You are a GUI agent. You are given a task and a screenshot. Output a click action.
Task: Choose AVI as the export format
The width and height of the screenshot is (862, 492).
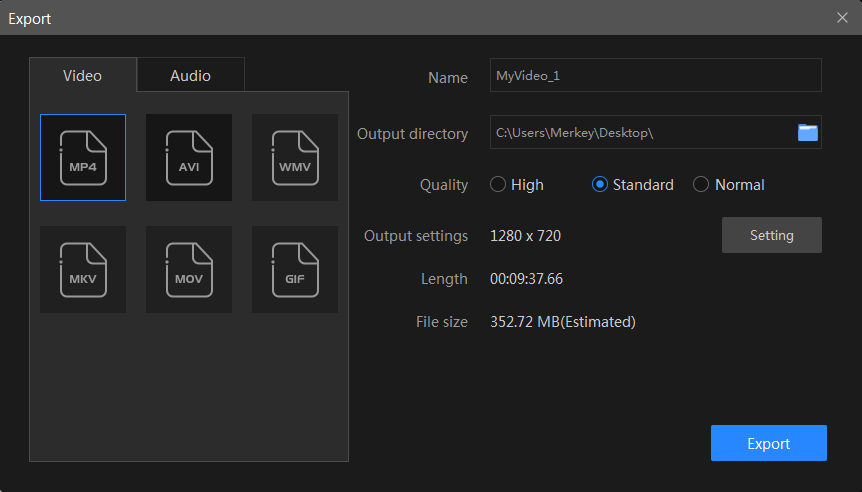(189, 157)
